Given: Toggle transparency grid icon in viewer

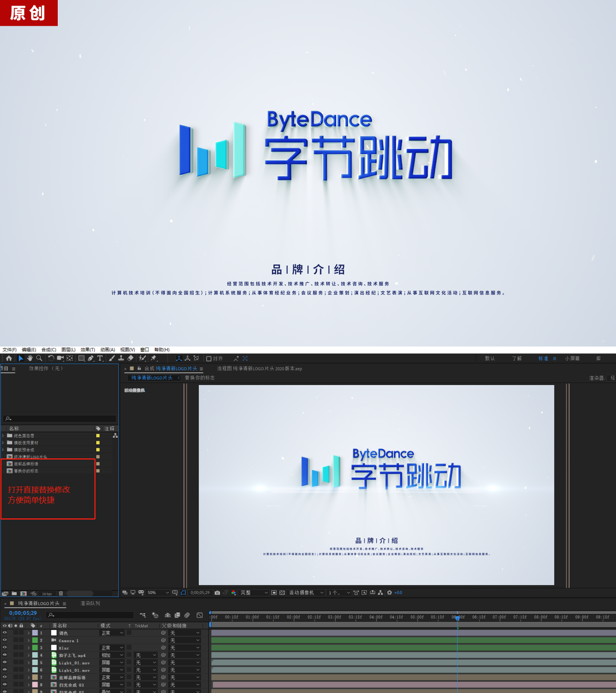Looking at the screenshot, I should (282, 592).
